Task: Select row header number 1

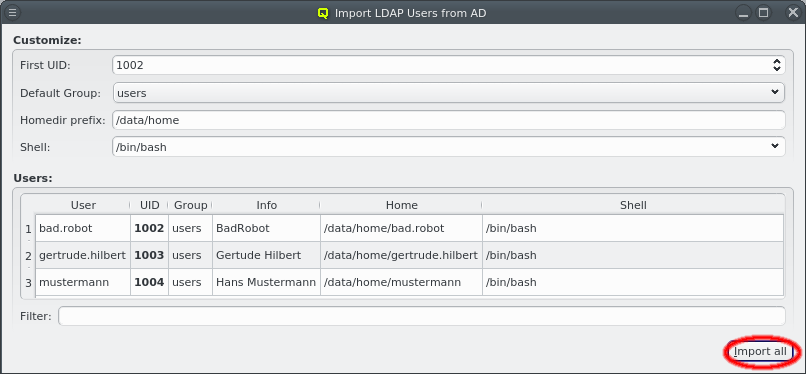Action: click(x=28, y=228)
